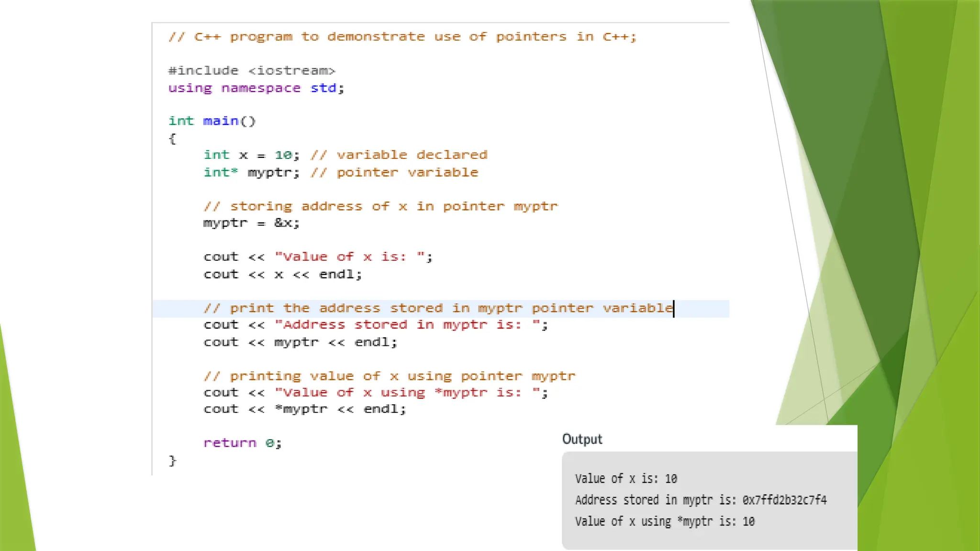Click the 'int* myptr;' declaration

(x=251, y=173)
